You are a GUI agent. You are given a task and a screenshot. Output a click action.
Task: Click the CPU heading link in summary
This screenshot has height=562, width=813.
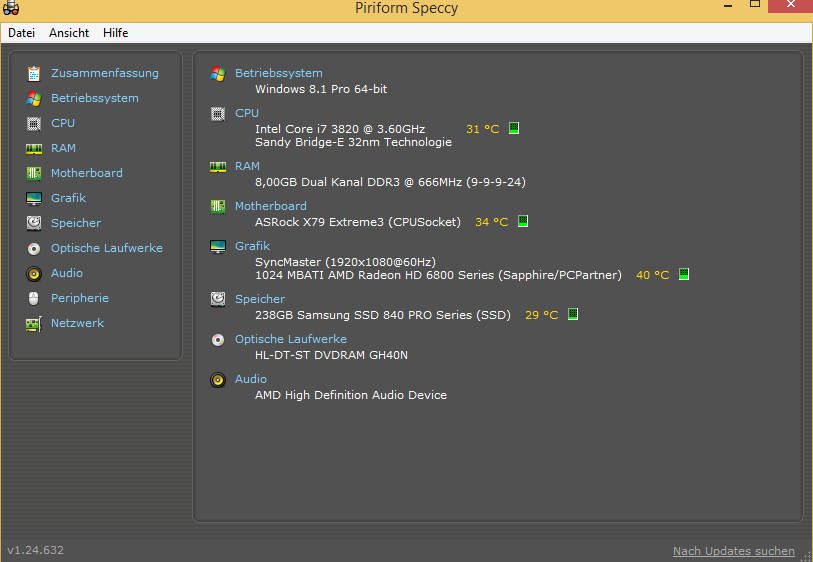point(247,113)
